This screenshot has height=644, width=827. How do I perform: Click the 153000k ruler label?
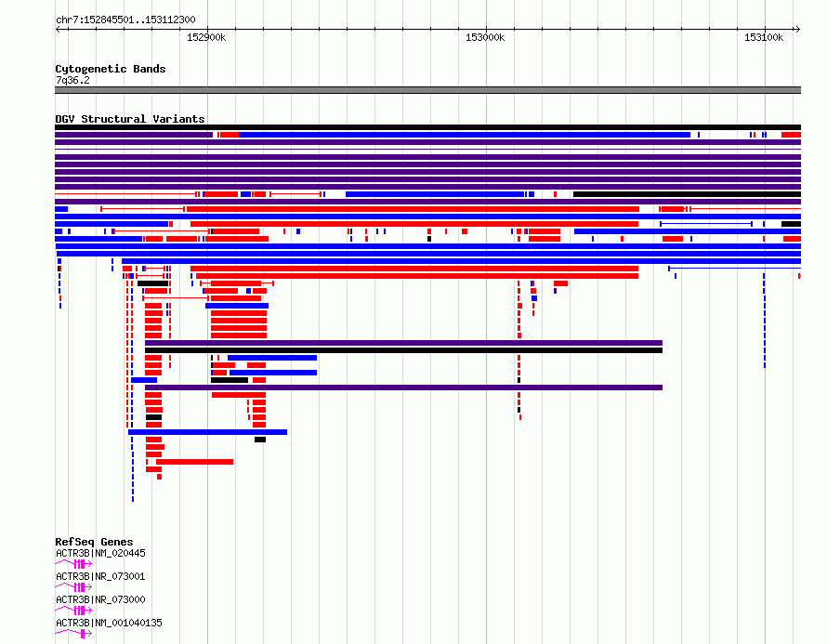485,37
